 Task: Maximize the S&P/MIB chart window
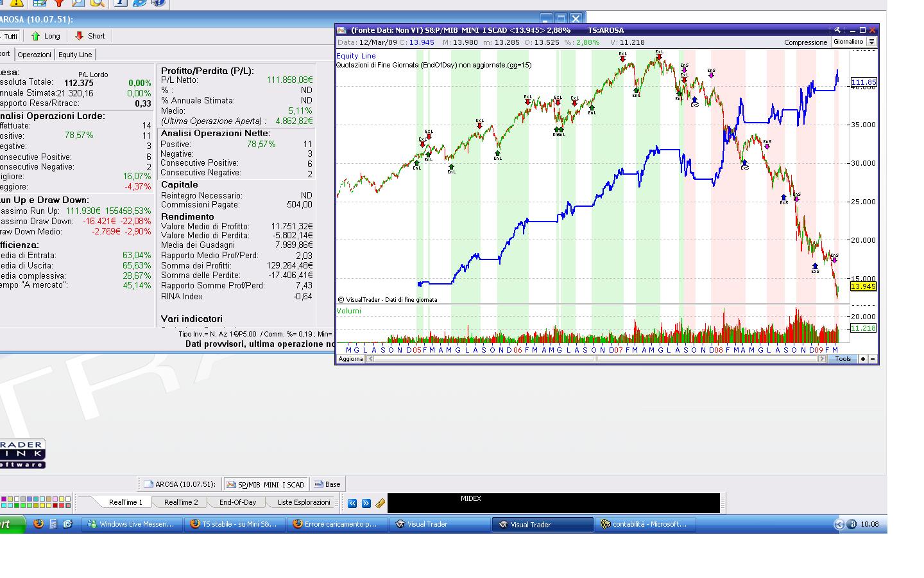pos(862,30)
